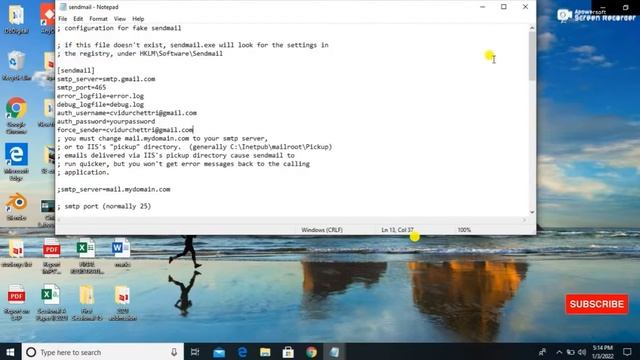Click the force_sender line in Notepad
The image size is (640, 360).
(x=125, y=130)
